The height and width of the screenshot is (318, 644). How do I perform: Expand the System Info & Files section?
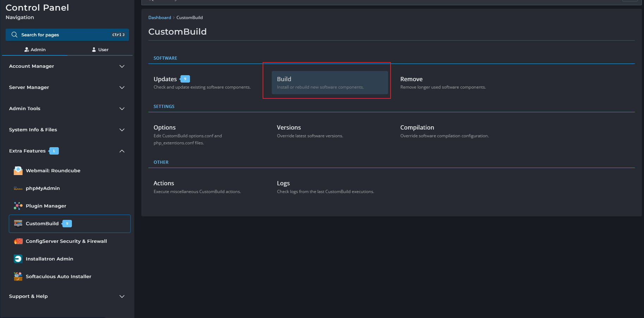(x=67, y=130)
